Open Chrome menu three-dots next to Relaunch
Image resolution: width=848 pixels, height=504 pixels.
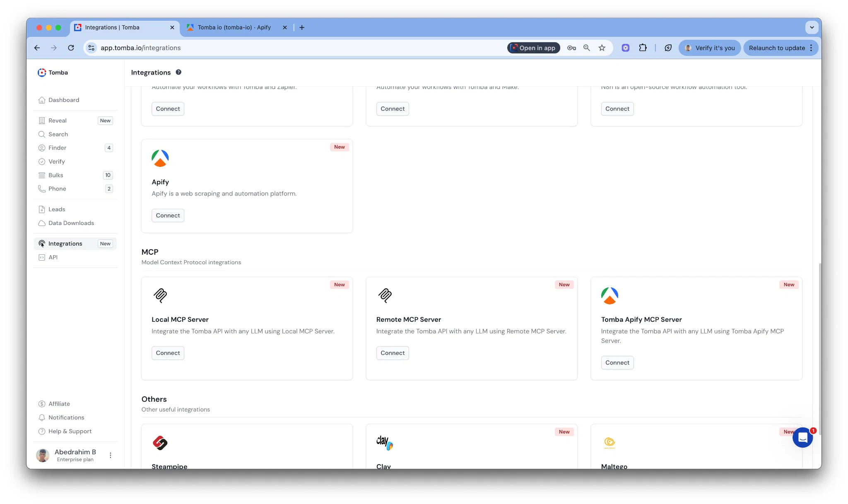click(x=811, y=48)
